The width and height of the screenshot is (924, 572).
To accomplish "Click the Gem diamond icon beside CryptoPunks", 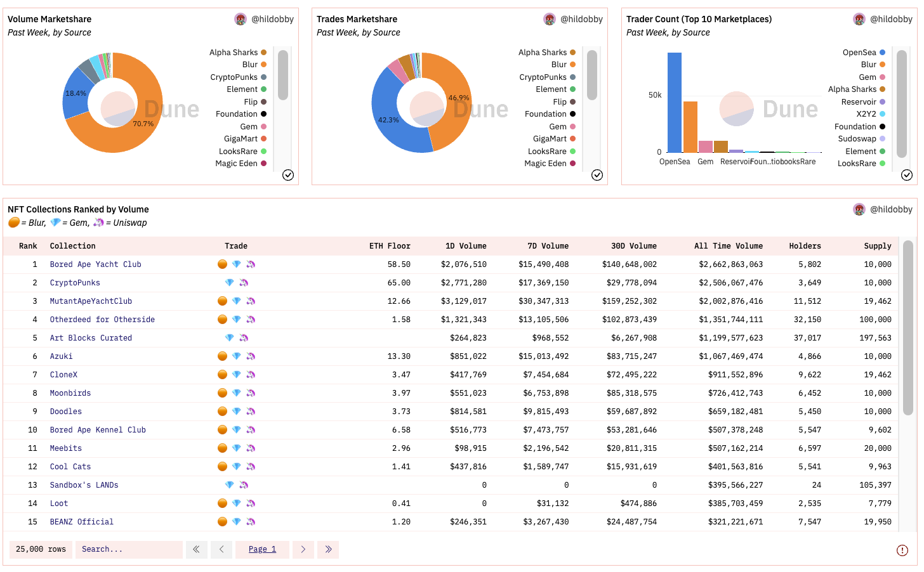I will click(230, 283).
